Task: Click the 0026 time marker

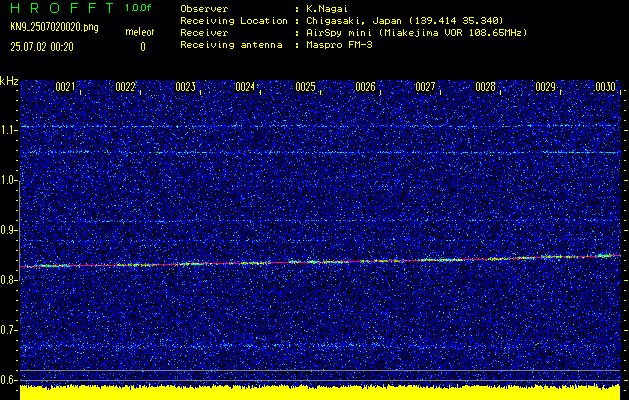Action: coord(365,87)
